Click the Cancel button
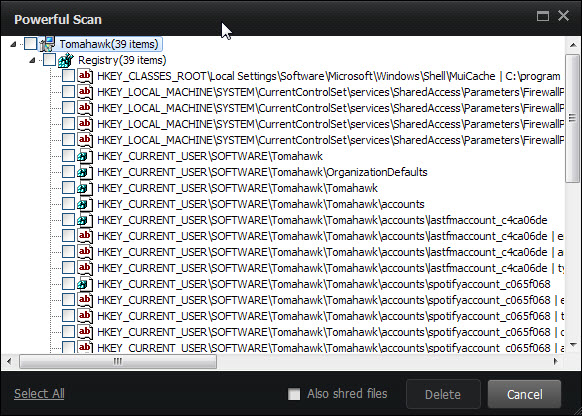Screen dimensions: 582x416 [x=524, y=394]
